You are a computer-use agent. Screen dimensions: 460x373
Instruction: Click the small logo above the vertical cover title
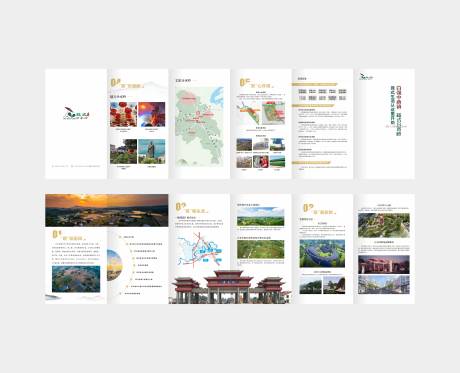pos(366,77)
